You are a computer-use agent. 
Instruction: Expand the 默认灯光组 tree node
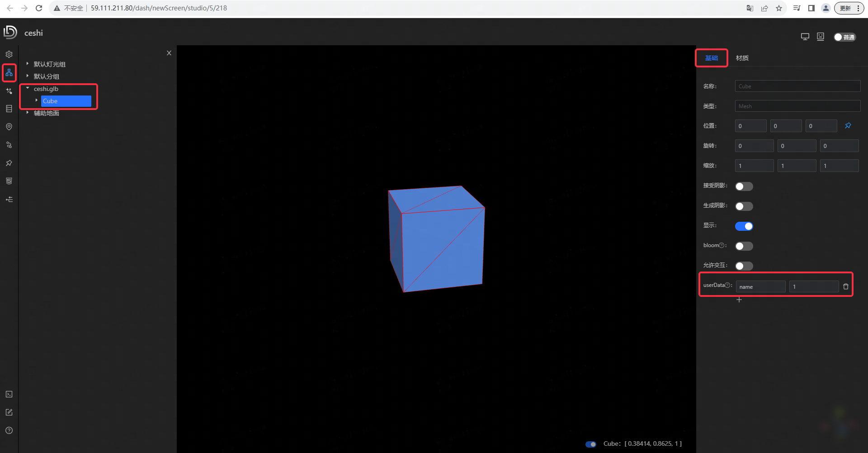tap(28, 64)
